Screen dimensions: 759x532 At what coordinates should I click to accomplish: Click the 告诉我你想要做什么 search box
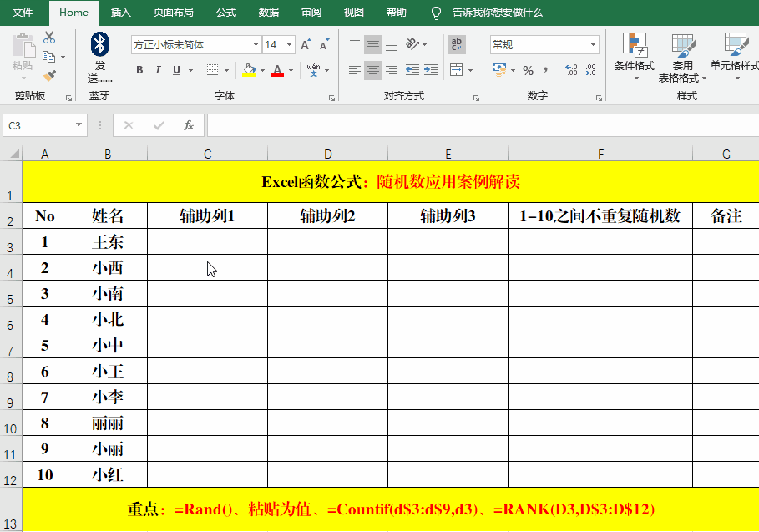[497, 13]
